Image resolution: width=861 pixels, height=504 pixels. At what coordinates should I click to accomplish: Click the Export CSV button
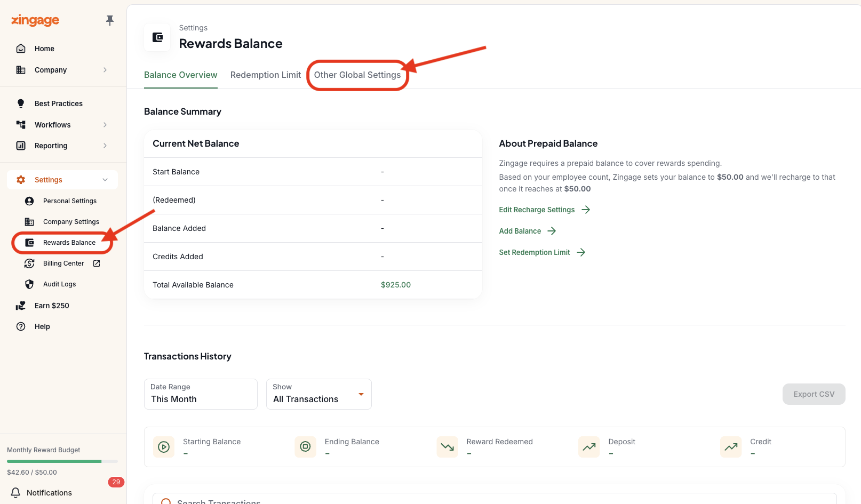click(814, 394)
